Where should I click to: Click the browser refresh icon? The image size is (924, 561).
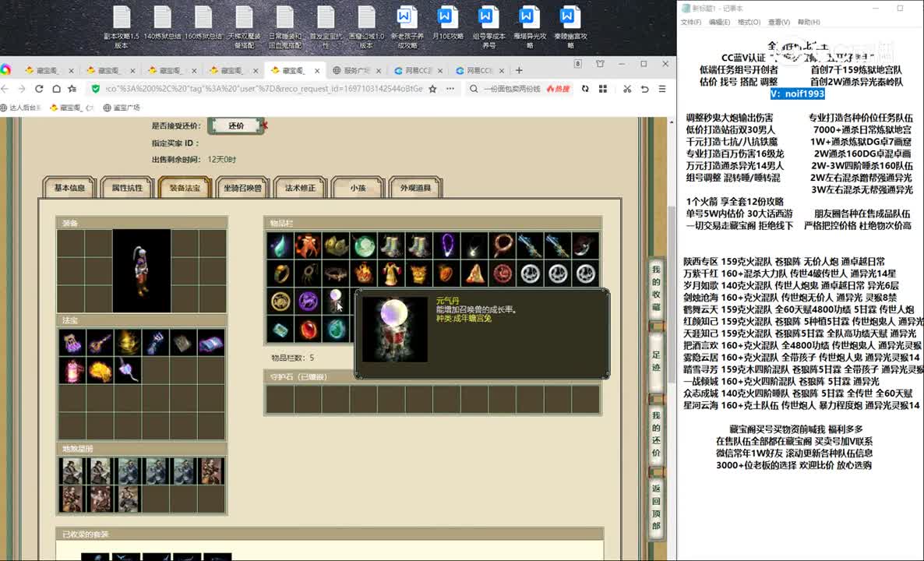[39, 88]
